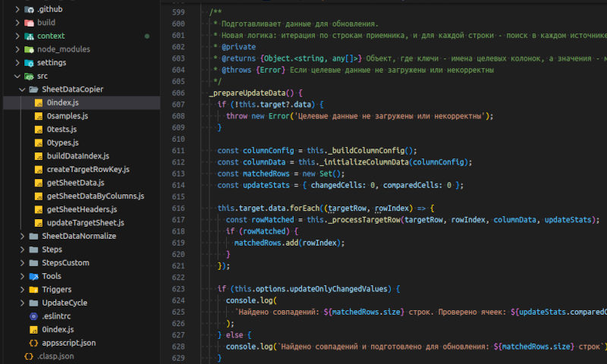Click updateOnlyChangedValues on line 623
607x364 pixels.
click(x=338, y=289)
